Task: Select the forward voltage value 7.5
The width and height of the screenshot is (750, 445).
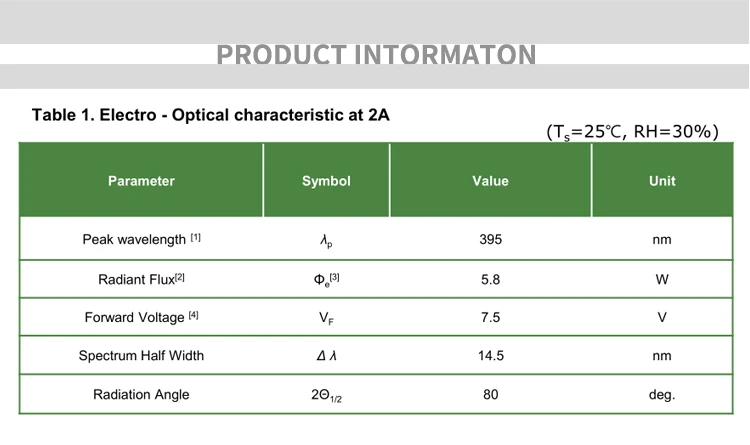Action: pyautogui.click(x=490, y=317)
